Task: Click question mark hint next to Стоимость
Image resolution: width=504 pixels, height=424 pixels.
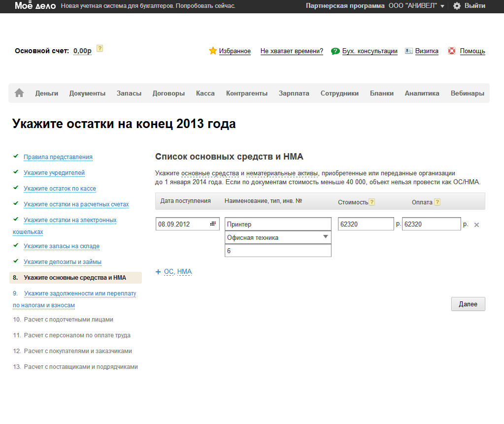Action: (372, 202)
